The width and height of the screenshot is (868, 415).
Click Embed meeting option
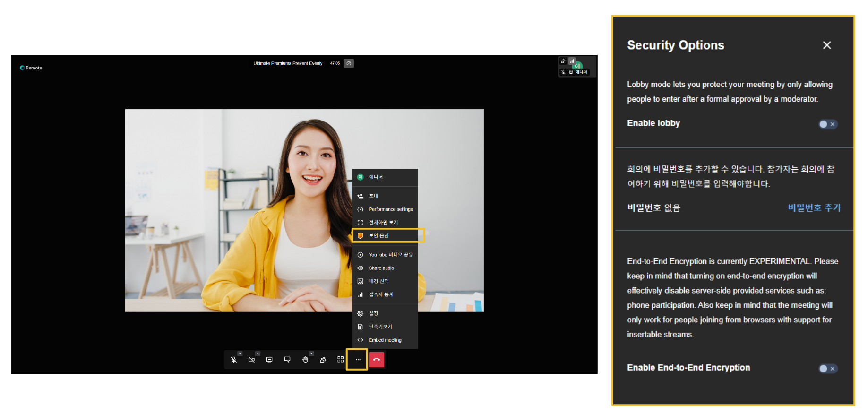385,340
